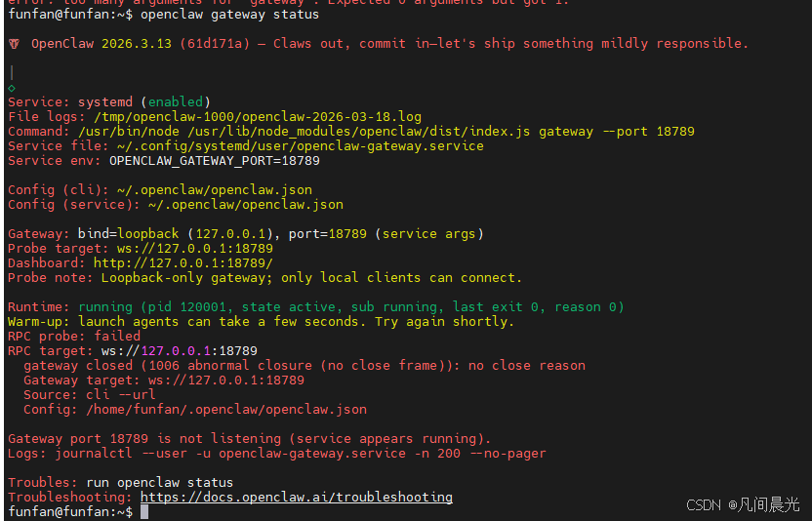This screenshot has height=521, width=812.
Task: Click the 'Warm-up: launch agents' message
Action: pyautogui.click(x=261, y=322)
